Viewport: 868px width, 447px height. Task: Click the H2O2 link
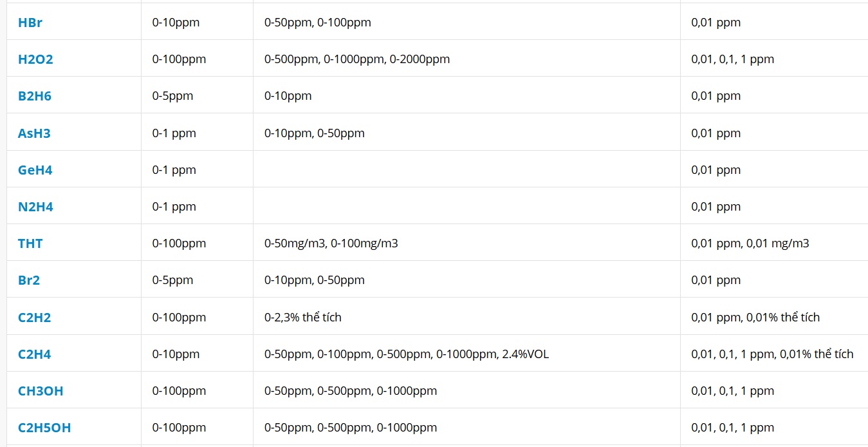point(35,59)
